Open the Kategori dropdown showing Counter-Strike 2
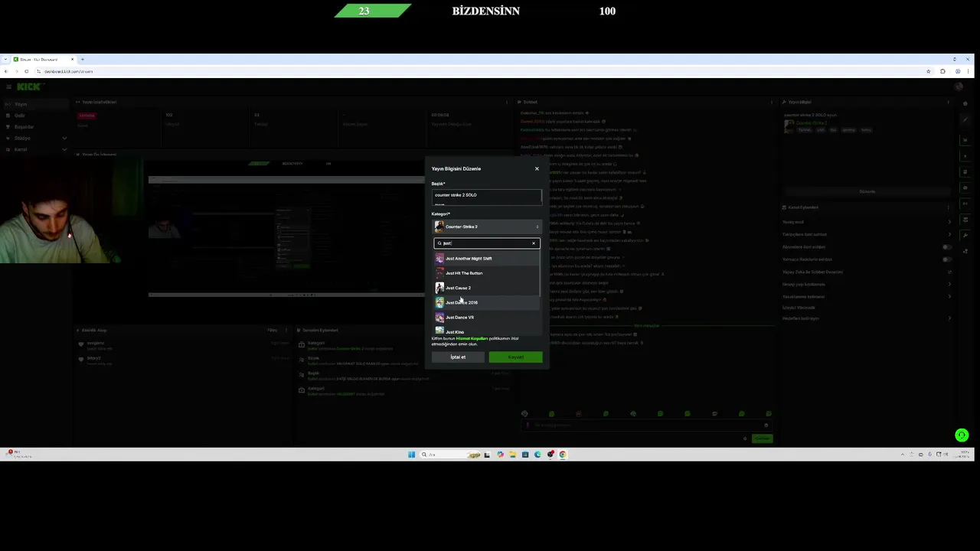 click(x=486, y=227)
